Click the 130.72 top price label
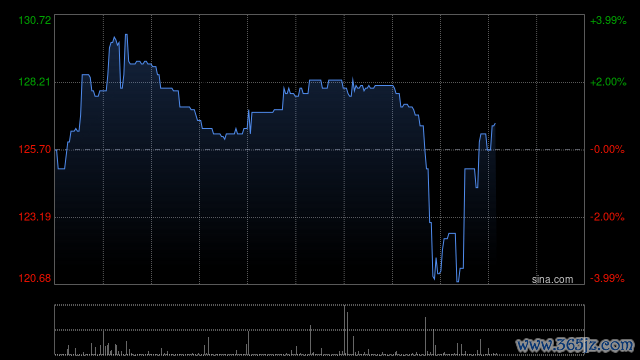Image resolution: width=640 pixels, height=360 pixels. [35, 20]
